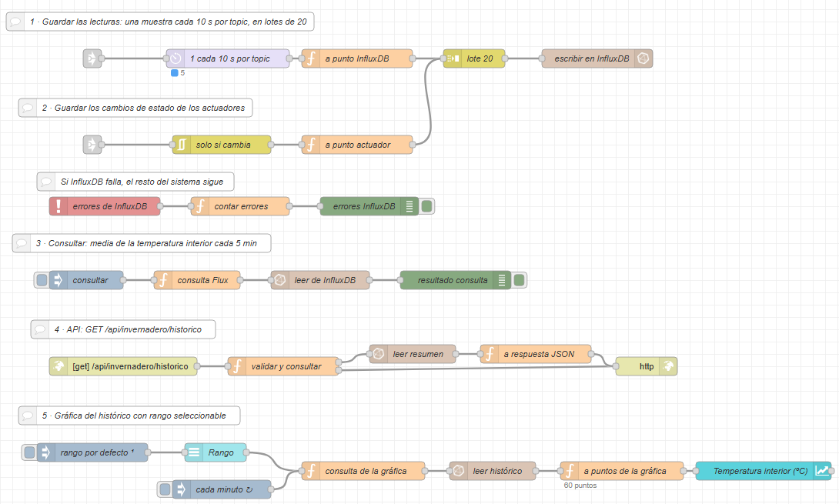Select the 'leer resumen' InfluxDB node

point(413,354)
